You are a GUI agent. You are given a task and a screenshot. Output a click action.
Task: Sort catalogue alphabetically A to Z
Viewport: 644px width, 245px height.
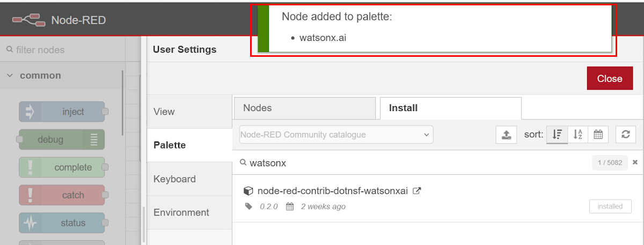[578, 135]
